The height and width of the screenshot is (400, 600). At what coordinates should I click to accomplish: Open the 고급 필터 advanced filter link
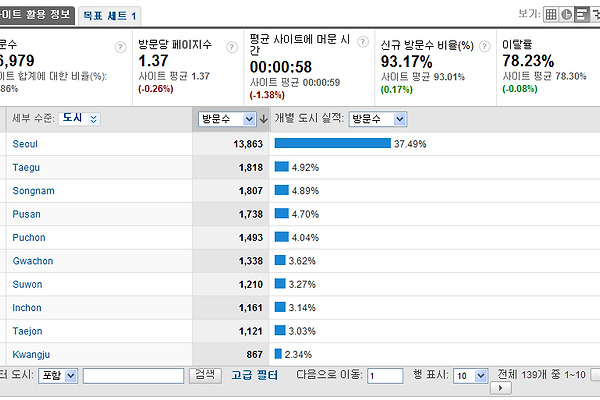pos(254,375)
